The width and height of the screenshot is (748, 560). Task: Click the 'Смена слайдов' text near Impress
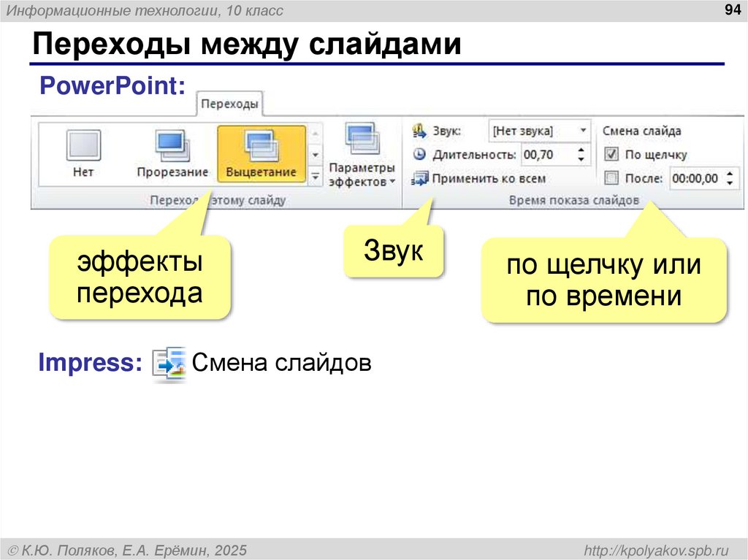point(281,363)
